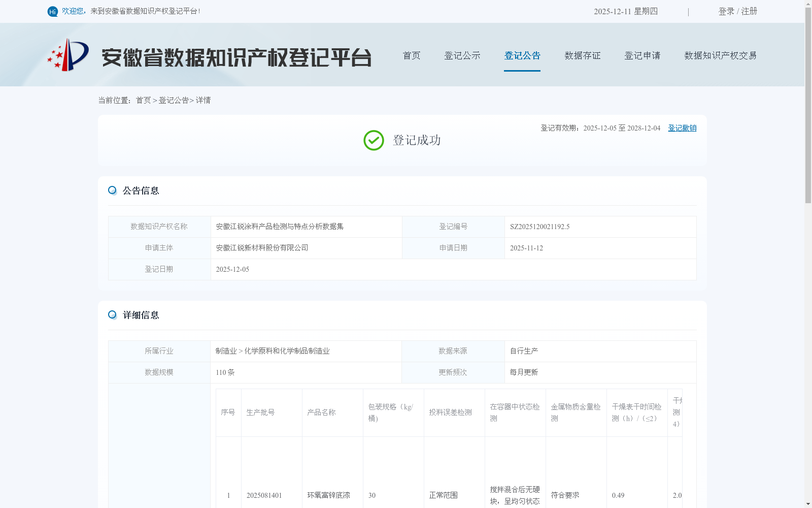Click the 登记日期 label cell
The image size is (812, 508).
coord(159,269)
